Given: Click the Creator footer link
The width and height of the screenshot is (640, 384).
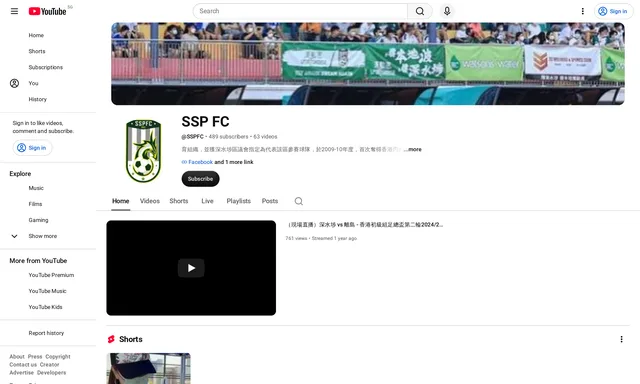Looking at the screenshot, I should [49, 365].
